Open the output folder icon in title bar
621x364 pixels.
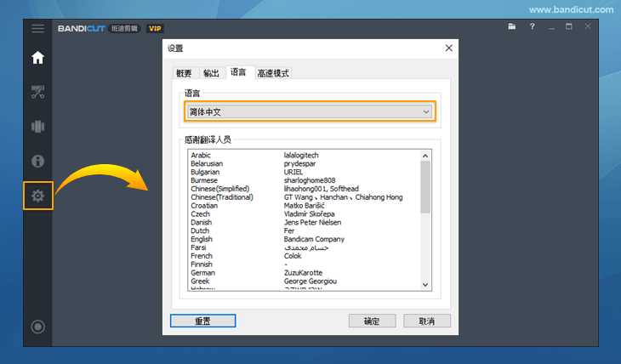512,26
